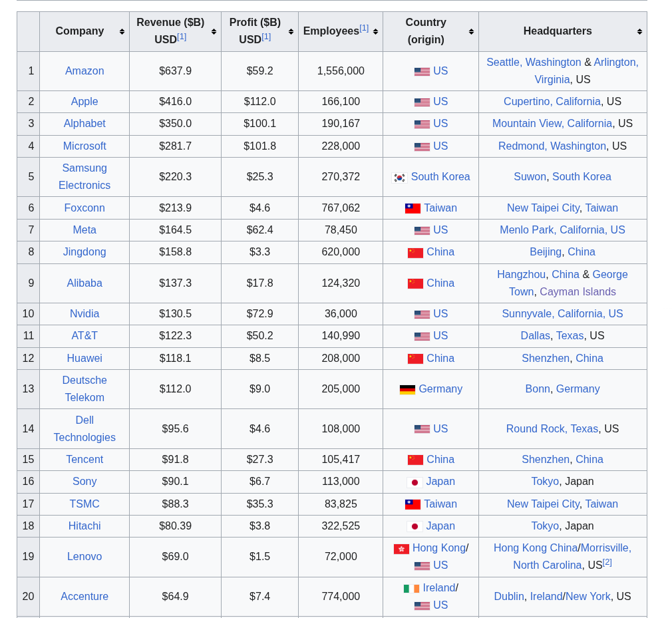Screen dimensions: 672x618
Task: Sort table by Profit column arrows
Action: (x=291, y=32)
